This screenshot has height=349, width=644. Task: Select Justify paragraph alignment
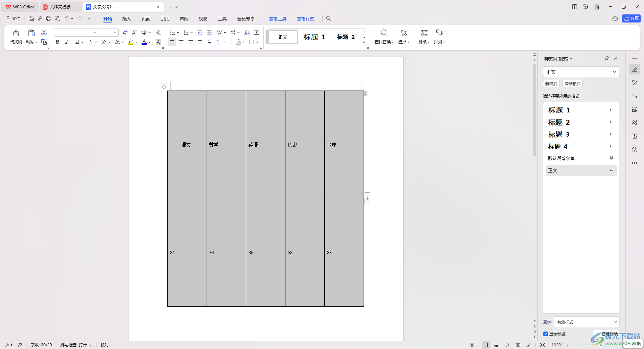[x=200, y=42]
